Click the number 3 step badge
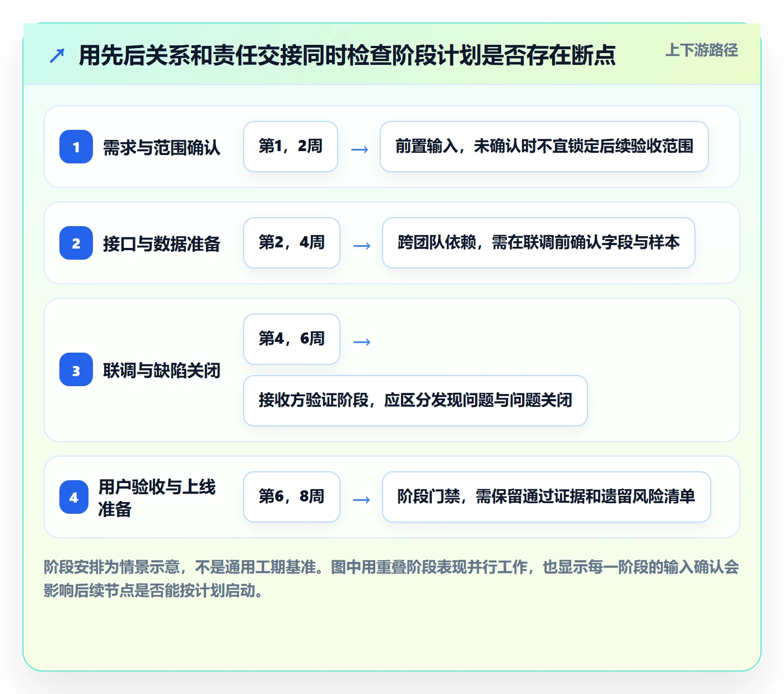The image size is (784, 694). coord(76,369)
